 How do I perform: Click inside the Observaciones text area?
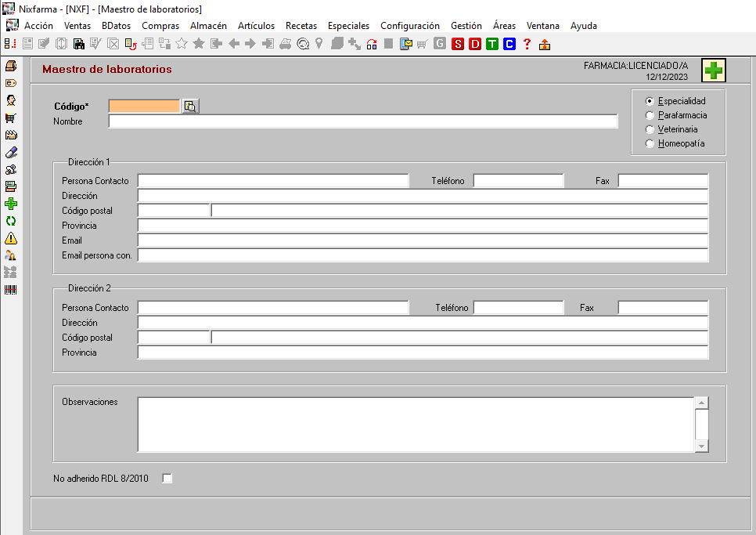[x=416, y=425]
